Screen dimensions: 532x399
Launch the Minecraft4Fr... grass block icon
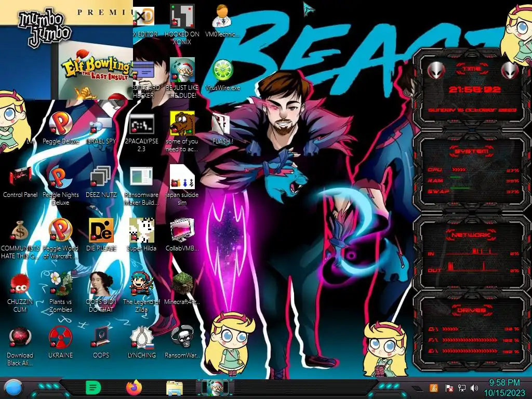tap(182, 288)
